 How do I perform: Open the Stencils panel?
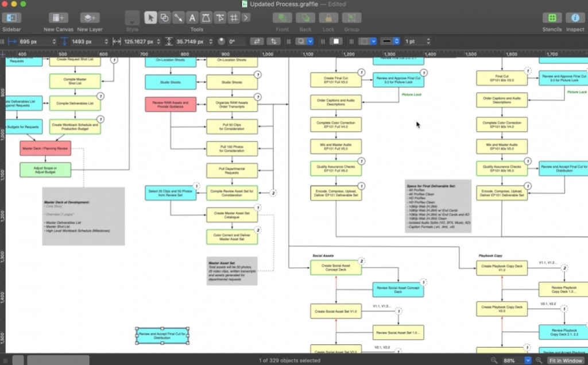pyautogui.click(x=552, y=18)
